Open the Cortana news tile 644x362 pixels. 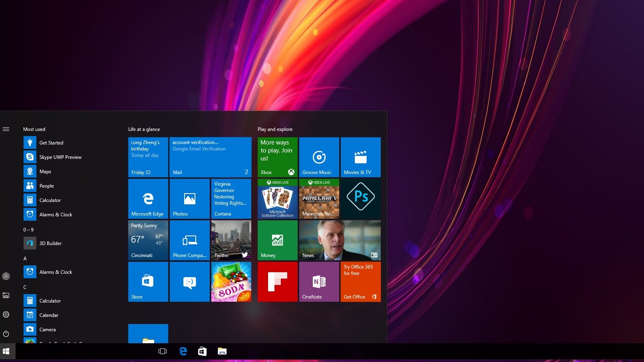[x=231, y=199]
